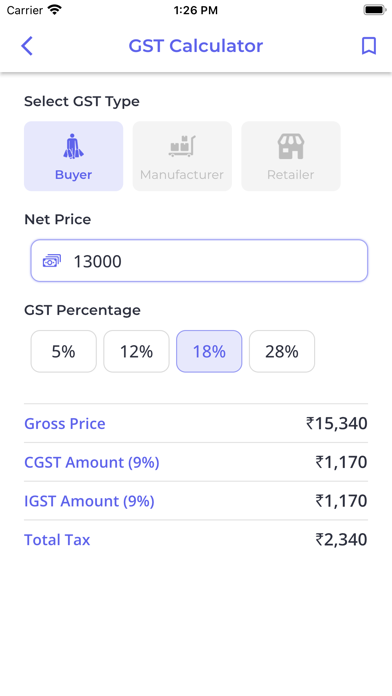Viewport: 392px width, 696px height.
Task: Select Retailer as GST type
Action: point(291,156)
